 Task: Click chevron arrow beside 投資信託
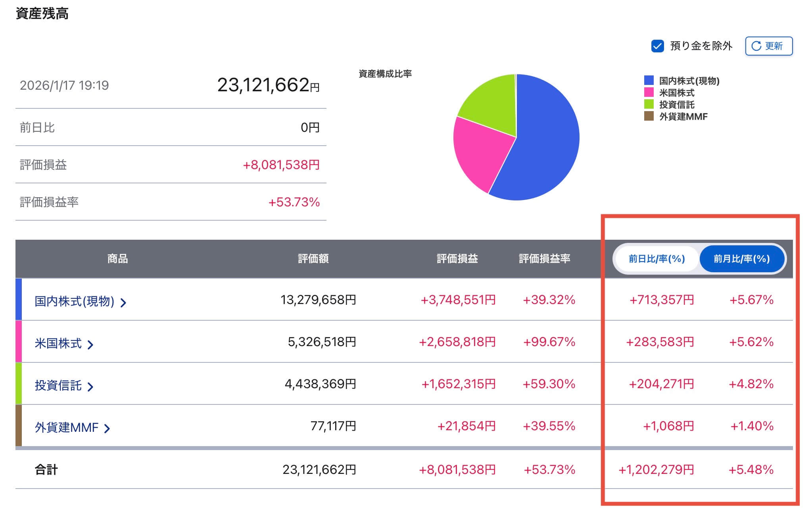point(90,387)
